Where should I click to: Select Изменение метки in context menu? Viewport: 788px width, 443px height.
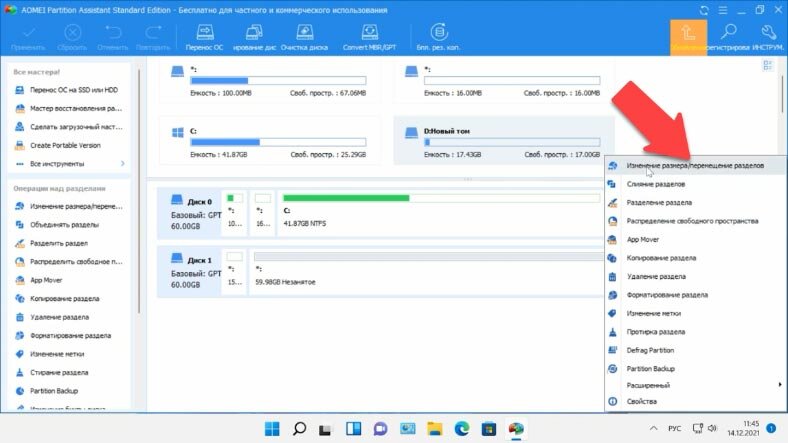[696, 313]
